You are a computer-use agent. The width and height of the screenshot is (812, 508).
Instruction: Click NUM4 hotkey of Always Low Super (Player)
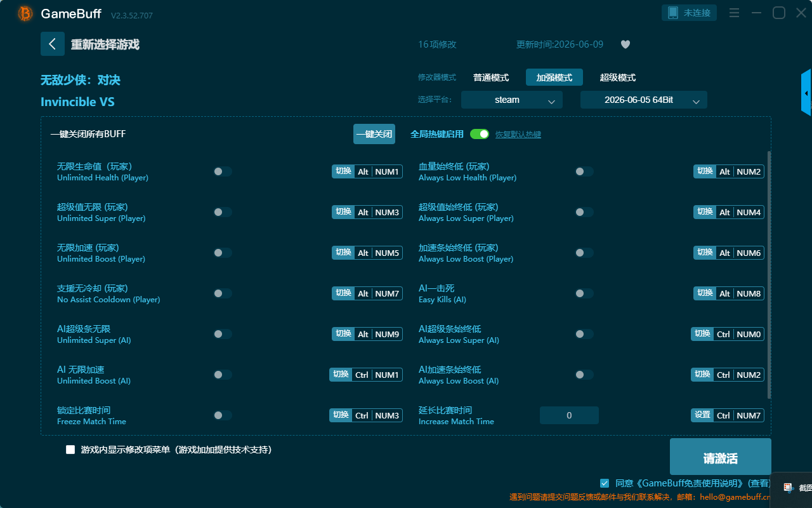(749, 212)
